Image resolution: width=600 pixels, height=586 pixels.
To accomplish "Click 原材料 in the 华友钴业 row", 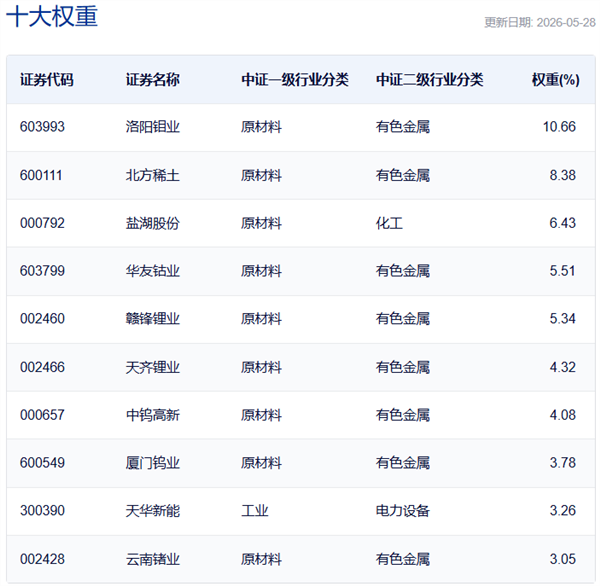I will tap(261, 271).
